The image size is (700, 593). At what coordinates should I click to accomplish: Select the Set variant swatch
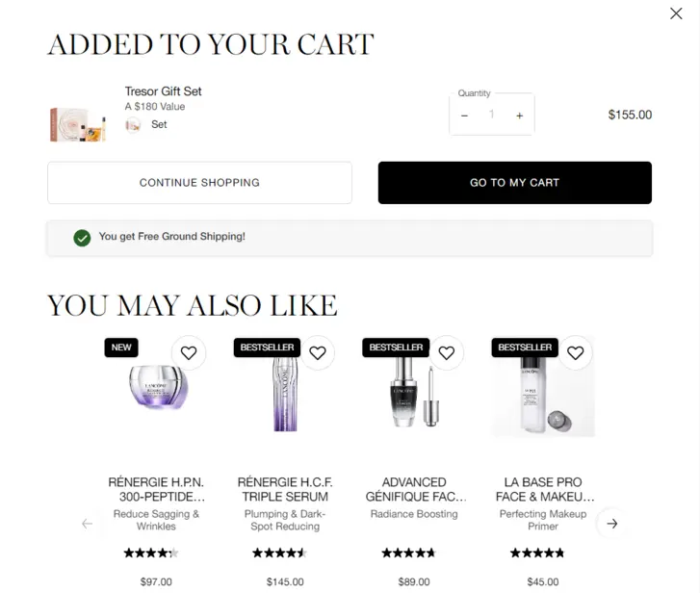click(x=133, y=124)
